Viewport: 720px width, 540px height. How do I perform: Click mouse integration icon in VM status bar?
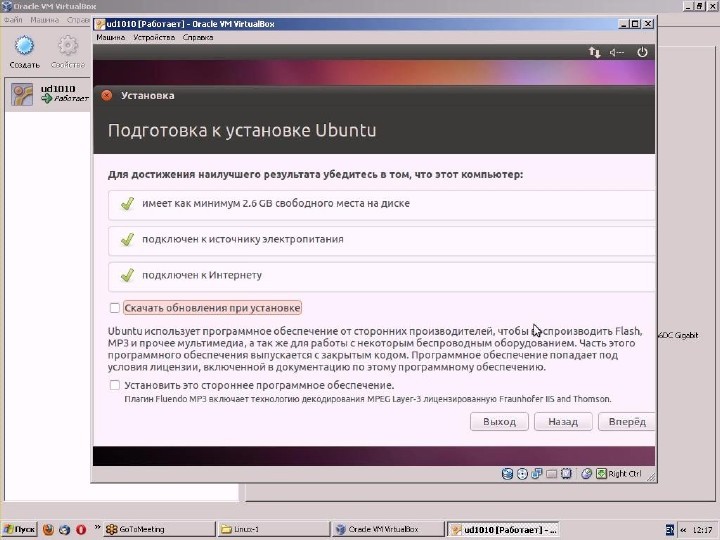[x=586, y=473]
